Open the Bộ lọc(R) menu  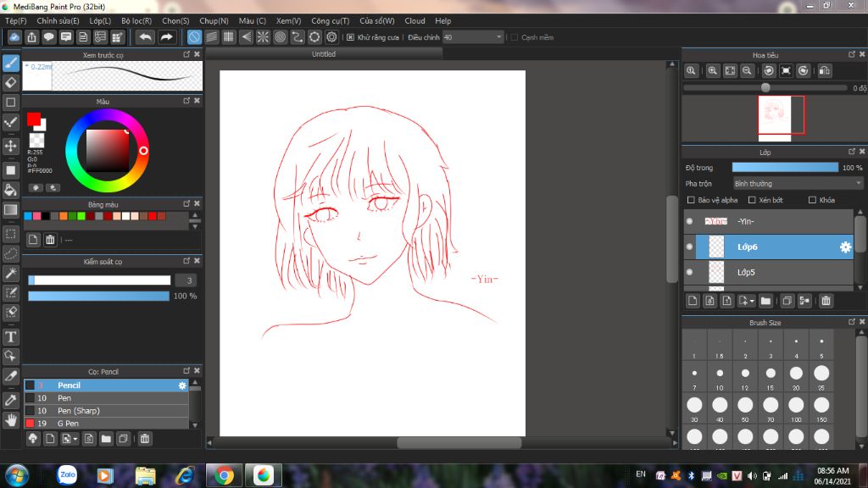tap(136, 20)
